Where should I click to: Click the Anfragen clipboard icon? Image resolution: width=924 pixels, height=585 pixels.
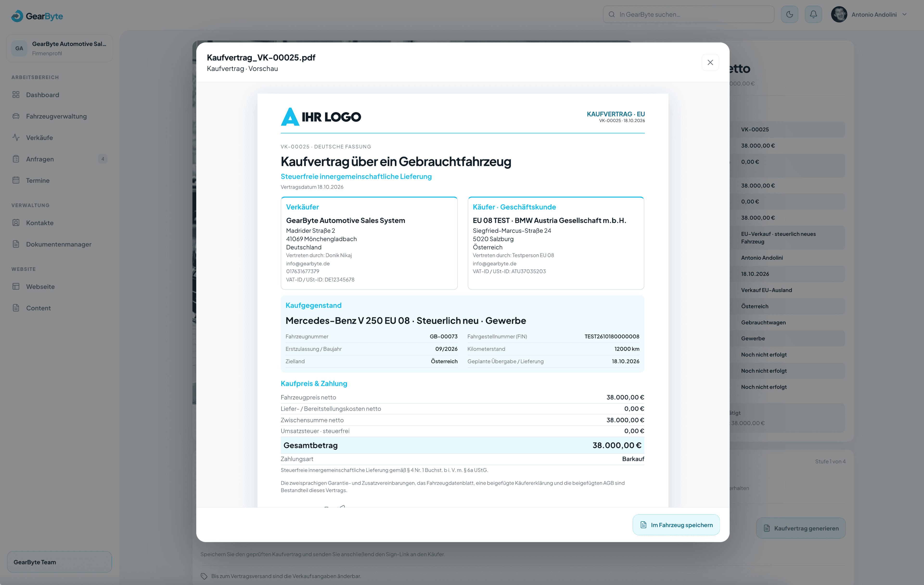16,159
